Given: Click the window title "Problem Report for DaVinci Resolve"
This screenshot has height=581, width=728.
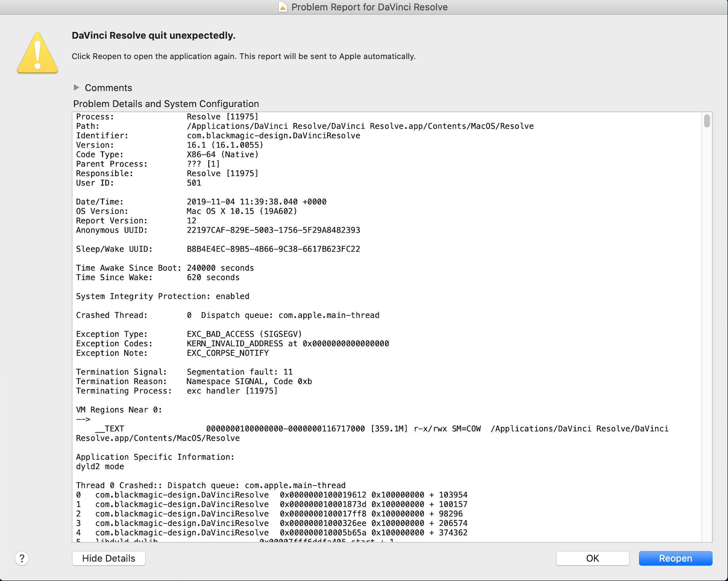Looking at the screenshot, I should 370,7.
